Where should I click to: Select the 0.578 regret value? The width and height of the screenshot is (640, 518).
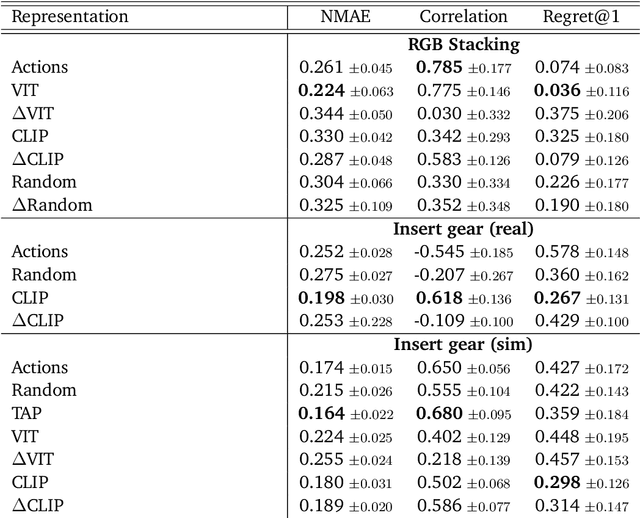pyautogui.click(x=556, y=251)
